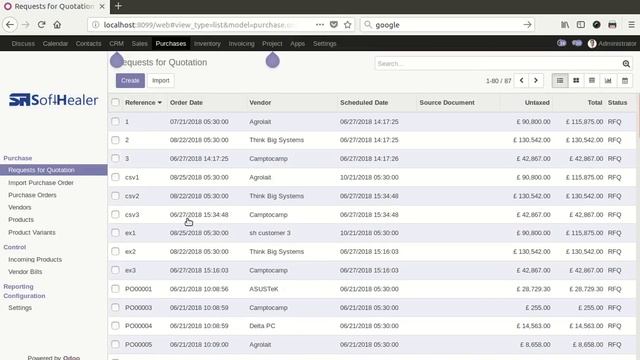Tick the checkbox for csv3 row
Viewport: 640px width, 360px height.
coord(116,214)
